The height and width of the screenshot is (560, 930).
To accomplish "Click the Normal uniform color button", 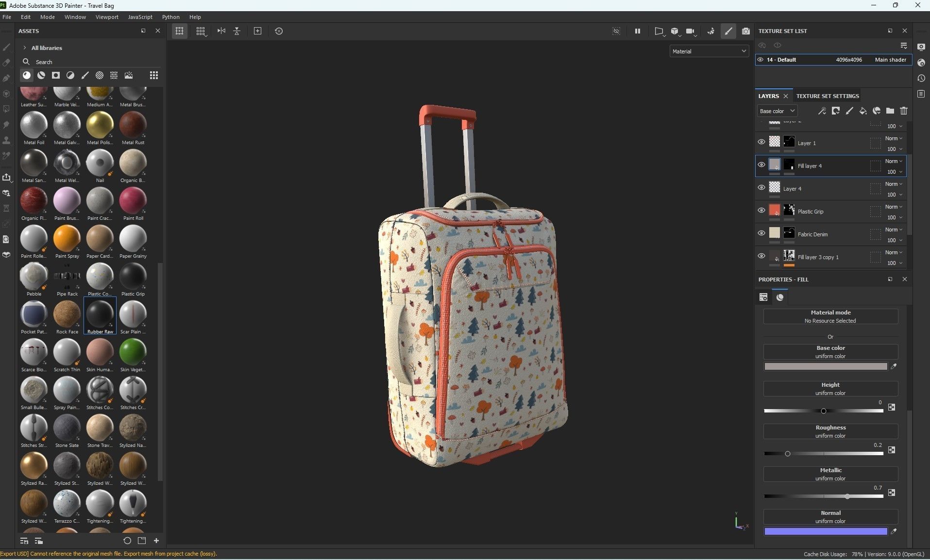I will point(830,517).
